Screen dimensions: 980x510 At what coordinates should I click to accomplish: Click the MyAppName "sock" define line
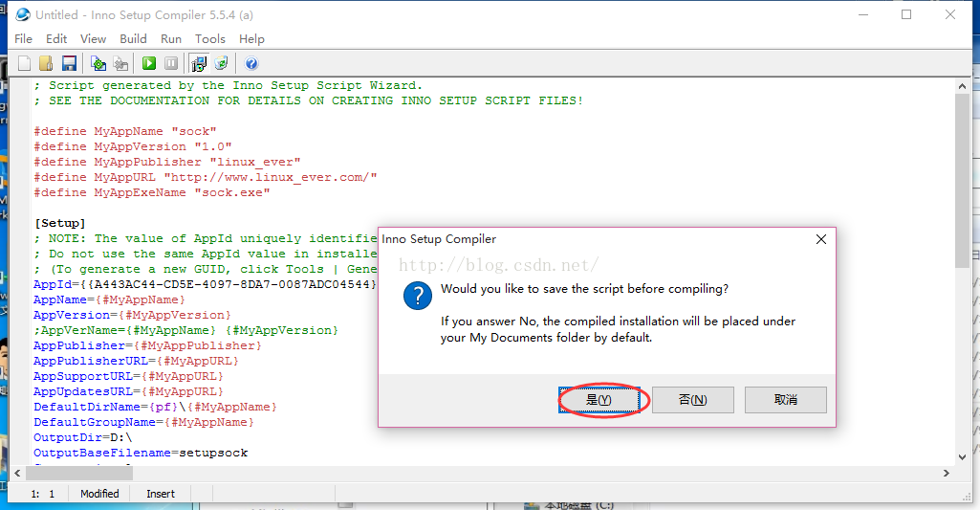click(x=125, y=131)
